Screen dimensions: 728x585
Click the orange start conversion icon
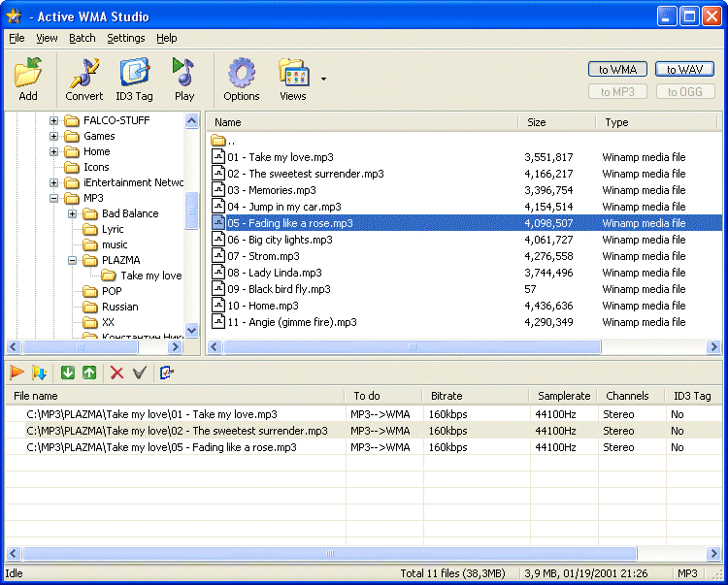tap(17, 373)
